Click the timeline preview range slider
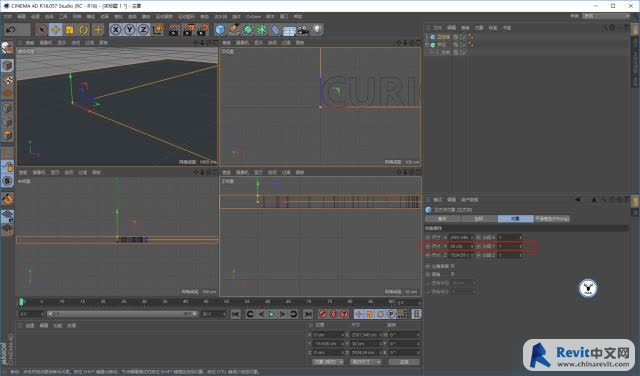Viewport: 640px width, 376px height. (122, 314)
